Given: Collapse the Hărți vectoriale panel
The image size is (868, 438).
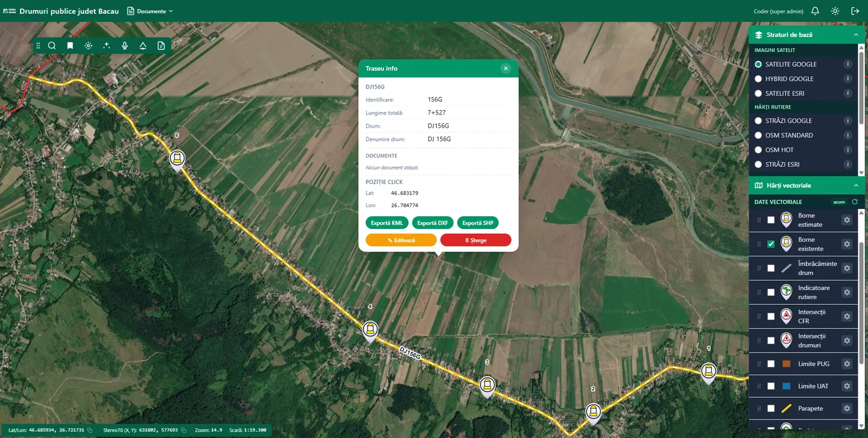Looking at the screenshot, I should pos(856,186).
